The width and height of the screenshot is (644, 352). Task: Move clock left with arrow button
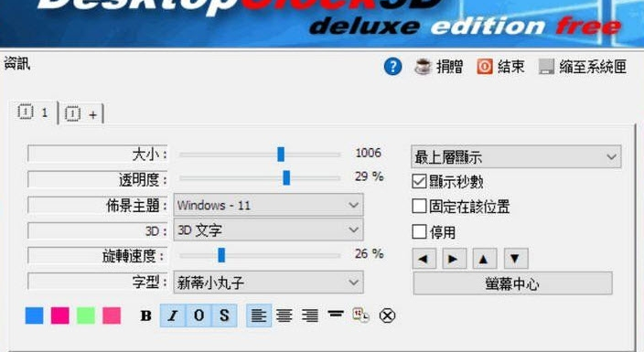(x=424, y=259)
